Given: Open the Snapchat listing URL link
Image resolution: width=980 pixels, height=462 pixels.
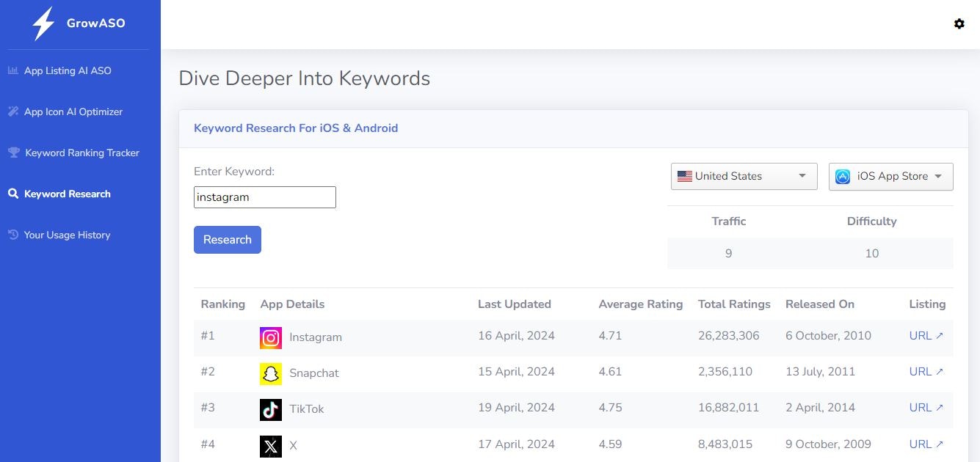Looking at the screenshot, I should (926, 371).
